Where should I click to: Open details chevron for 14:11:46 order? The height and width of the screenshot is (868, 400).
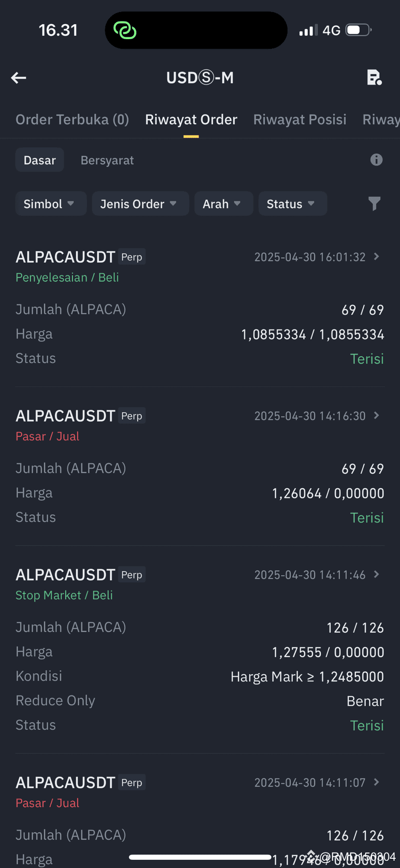coord(377,575)
